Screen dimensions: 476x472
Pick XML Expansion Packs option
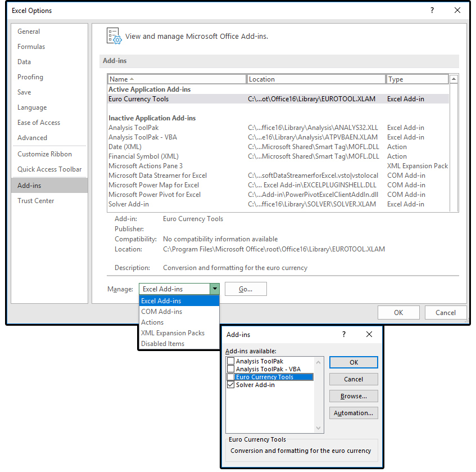(x=173, y=333)
